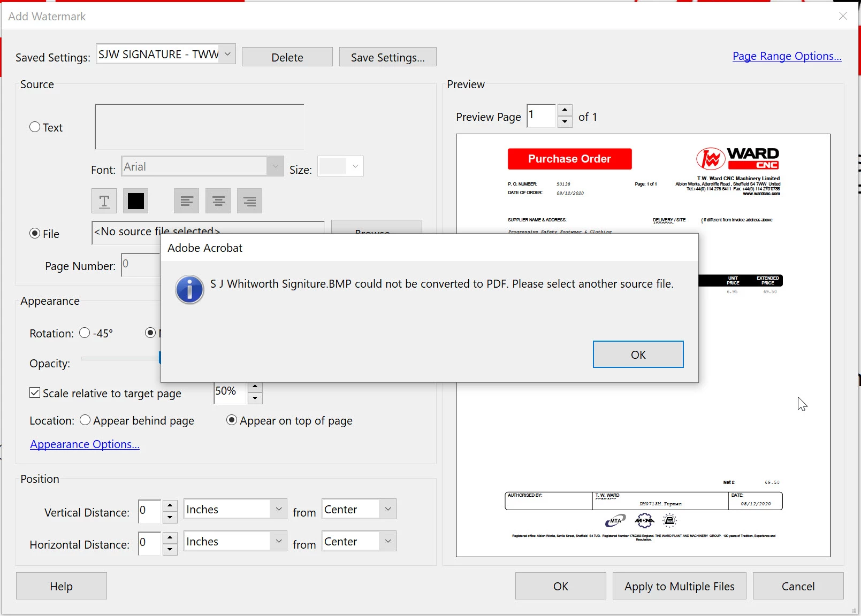Screen dimensions: 861x616
Task: Open the font Size dropdown
Action: pos(355,166)
